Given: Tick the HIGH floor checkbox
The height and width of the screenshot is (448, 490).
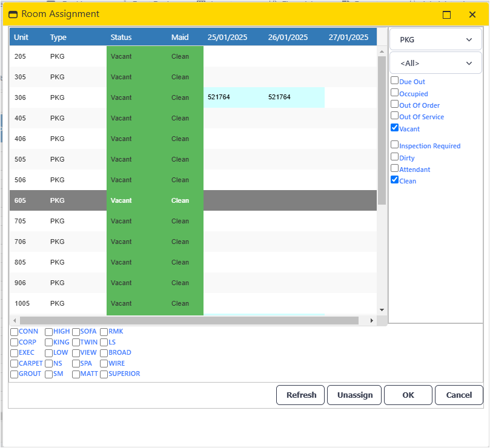Looking at the screenshot, I should click(x=48, y=332).
